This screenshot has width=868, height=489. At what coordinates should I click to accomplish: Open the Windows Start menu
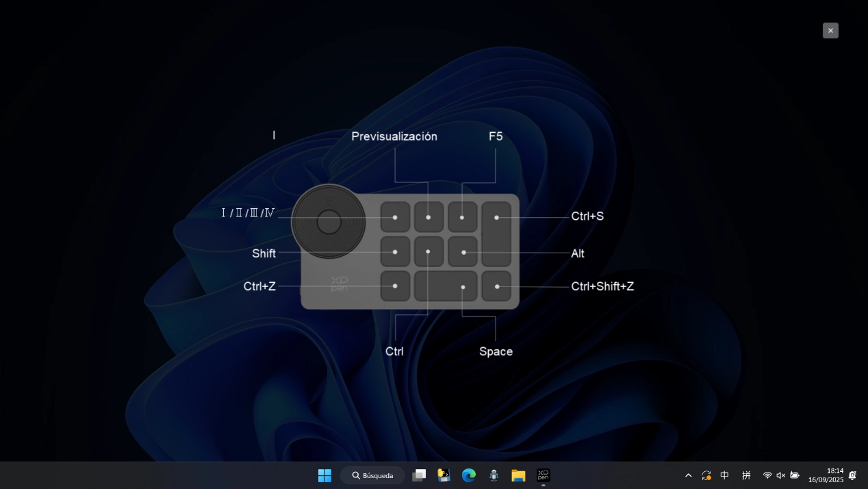coord(324,475)
